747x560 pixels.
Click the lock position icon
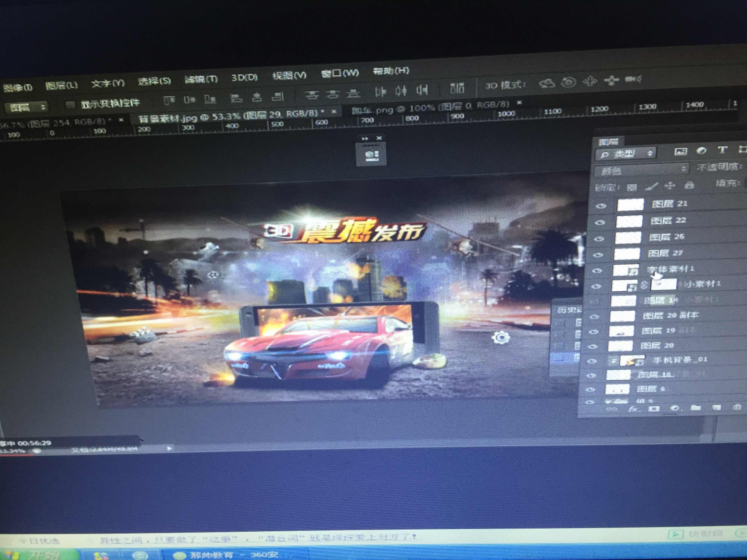coord(670,185)
